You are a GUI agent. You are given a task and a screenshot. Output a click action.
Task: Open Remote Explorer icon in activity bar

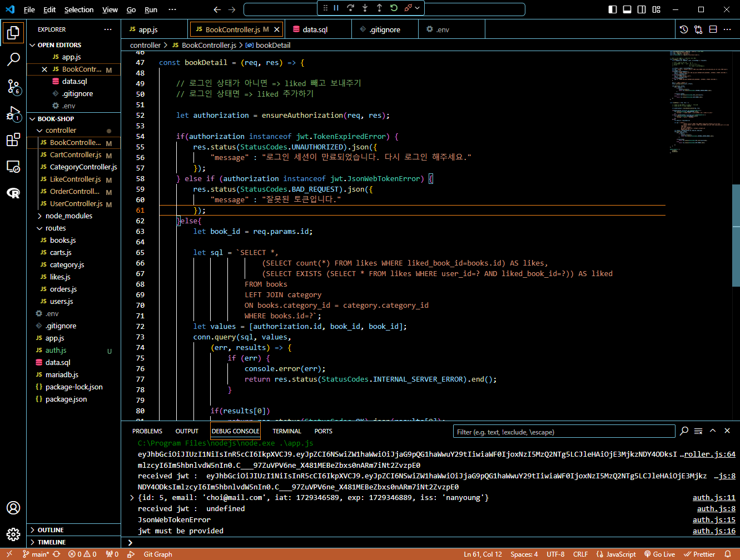tap(13, 167)
